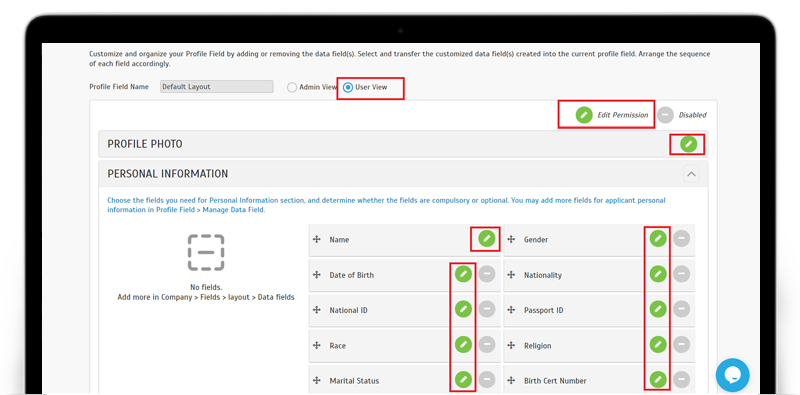Enable edit permission for Birth Cert Number
This screenshot has height=395, width=800.
[658, 379]
